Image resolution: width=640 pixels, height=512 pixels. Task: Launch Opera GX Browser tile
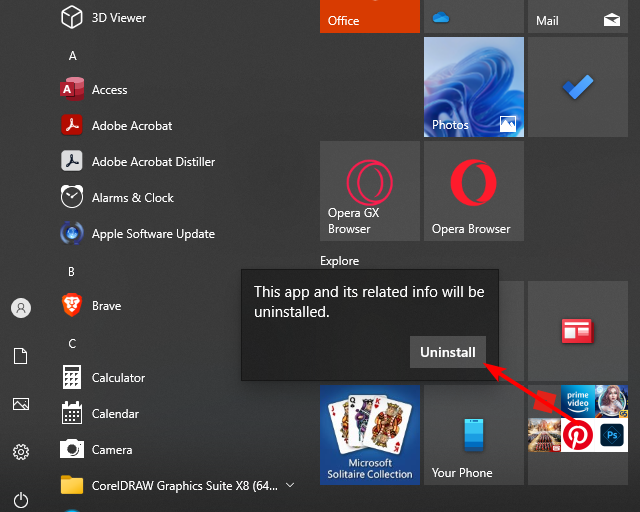click(370, 191)
